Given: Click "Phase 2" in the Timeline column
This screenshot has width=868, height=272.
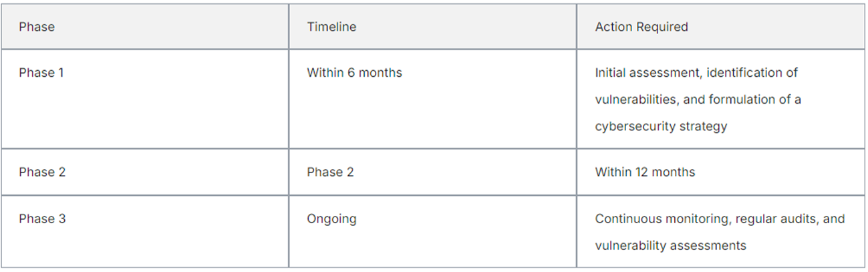Looking at the screenshot, I should [330, 172].
